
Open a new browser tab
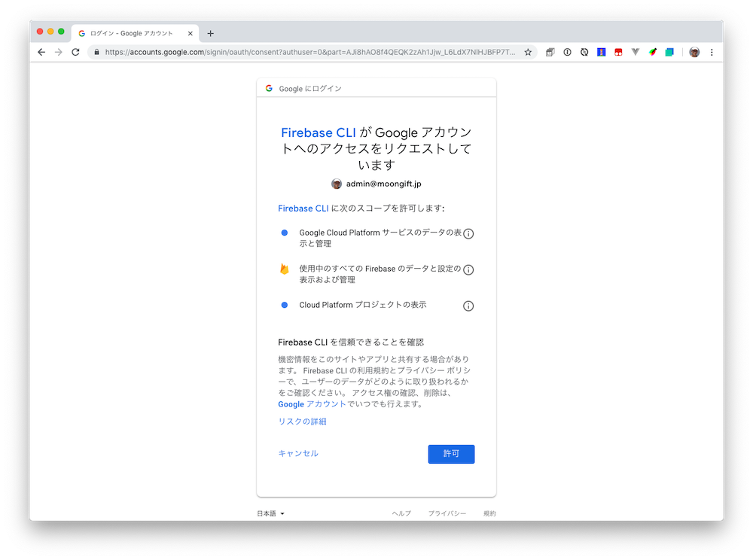210,34
